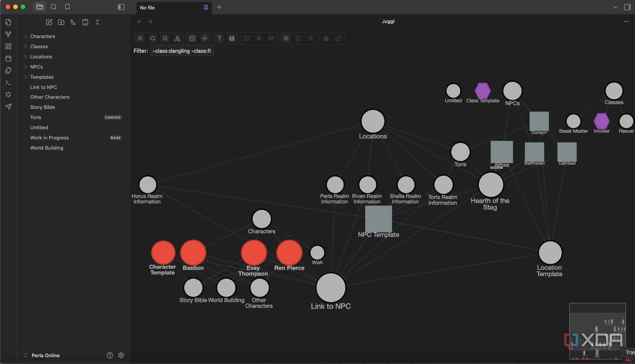This screenshot has height=364, width=635.
Task: Expand the NPCs folder
Action: pyautogui.click(x=26, y=67)
